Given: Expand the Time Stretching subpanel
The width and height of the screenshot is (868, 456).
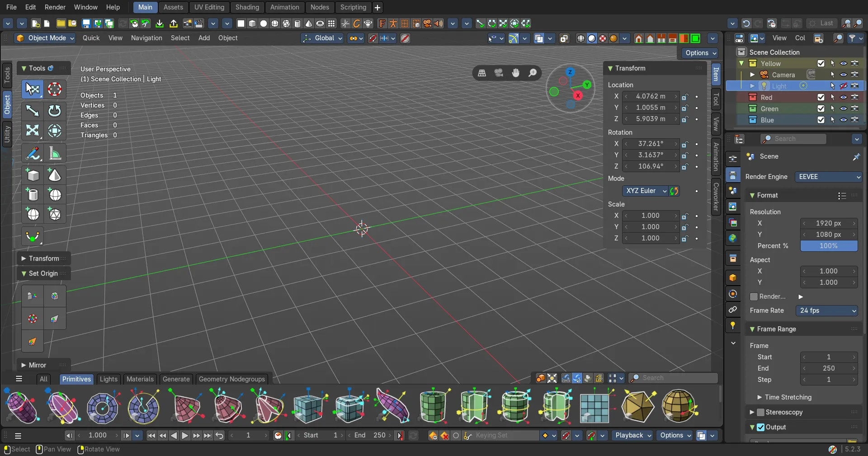Looking at the screenshot, I should click(788, 397).
